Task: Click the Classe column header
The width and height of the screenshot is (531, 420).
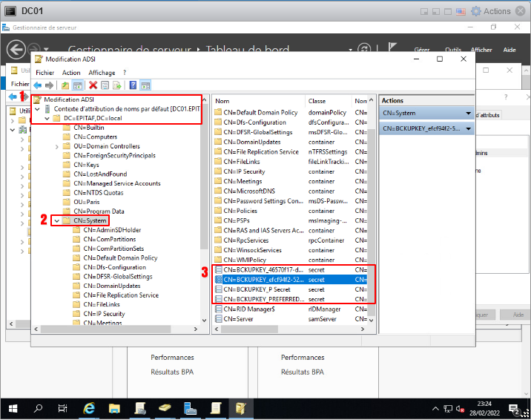Action: (317, 101)
